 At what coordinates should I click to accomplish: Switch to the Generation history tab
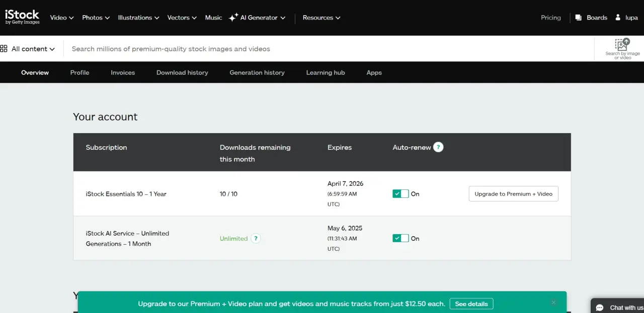point(257,72)
